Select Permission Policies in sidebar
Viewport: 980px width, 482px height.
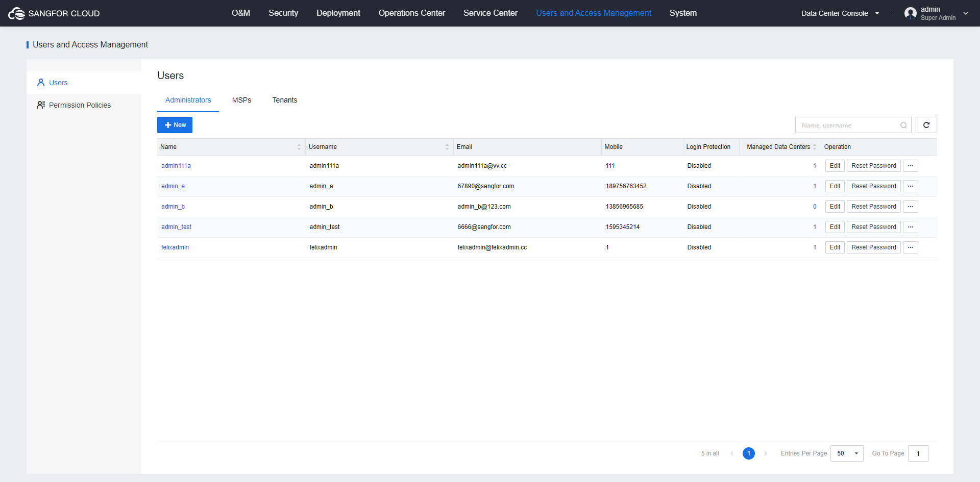pyautogui.click(x=84, y=105)
